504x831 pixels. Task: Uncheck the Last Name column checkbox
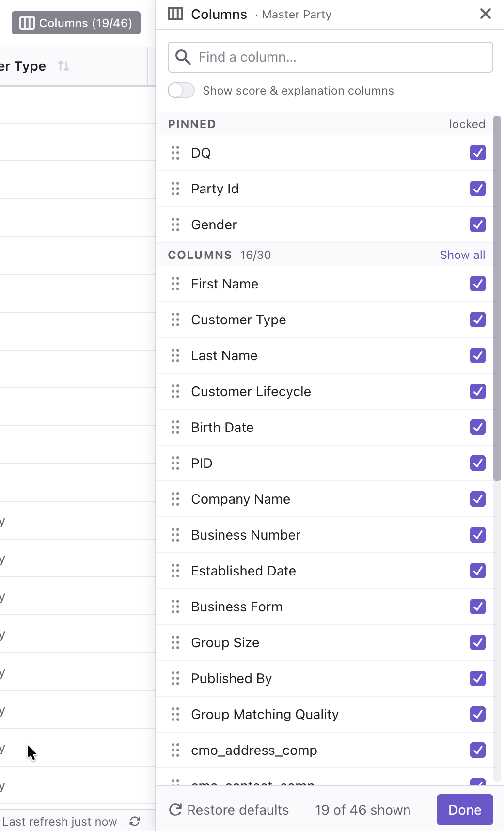point(478,355)
